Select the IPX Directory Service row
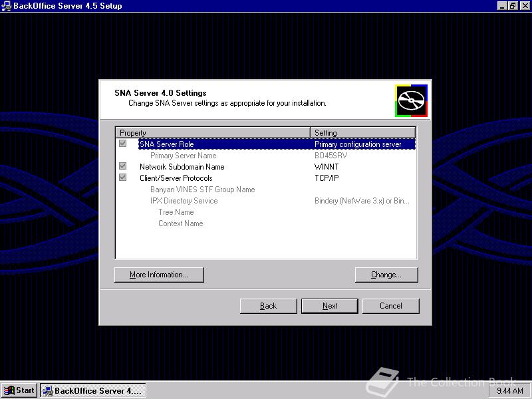The width and height of the screenshot is (532, 399). [266, 201]
